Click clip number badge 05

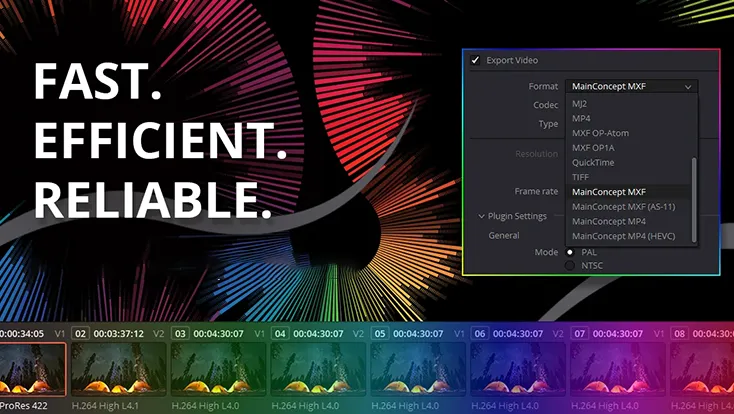pyautogui.click(x=380, y=333)
